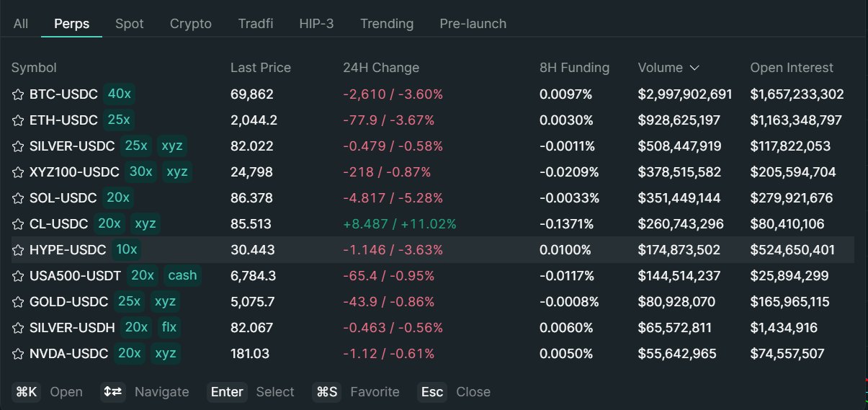Click the star next to SILVER-USDC
Screen dimensions: 868x410
[18, 146]
